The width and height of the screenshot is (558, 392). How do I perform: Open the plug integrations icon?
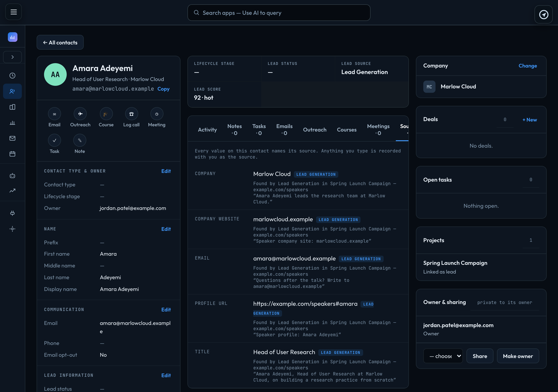pyautogui.click(x=12, y=213)
